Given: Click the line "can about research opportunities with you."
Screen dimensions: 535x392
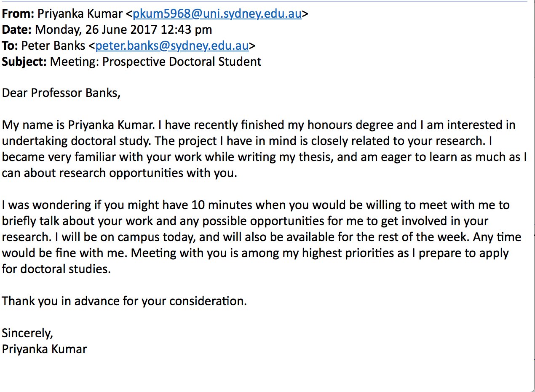Looking at the screenshot, I should coord(120,173).
